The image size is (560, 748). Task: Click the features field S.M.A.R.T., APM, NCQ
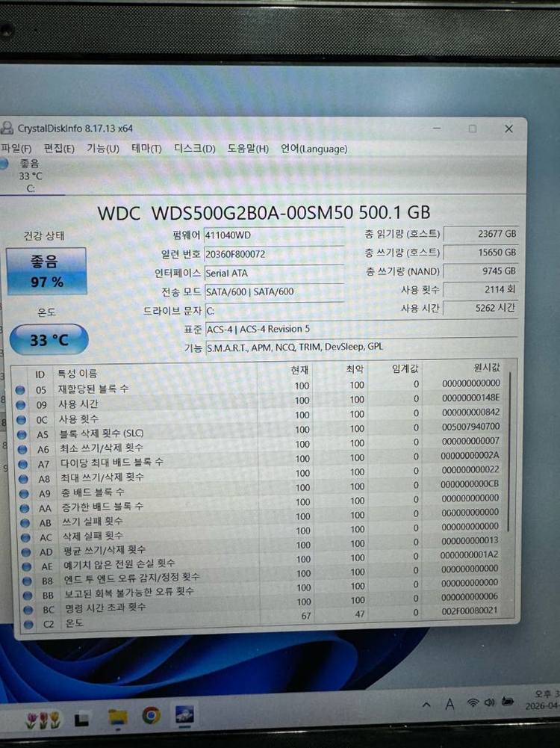point(361,347)
